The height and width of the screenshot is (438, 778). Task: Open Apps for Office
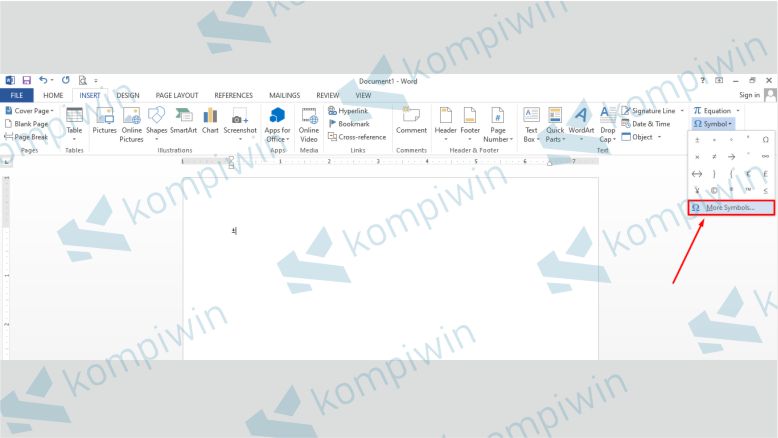[x=277, y=125]
